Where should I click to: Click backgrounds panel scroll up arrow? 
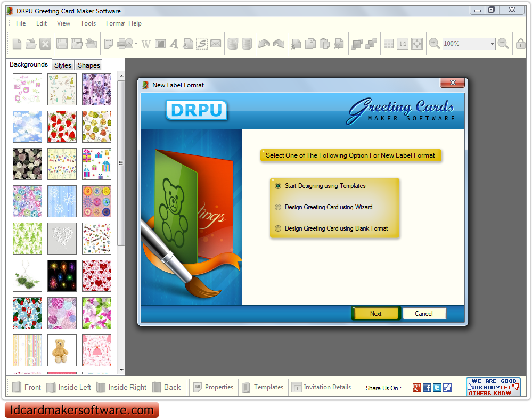point(121,76)
